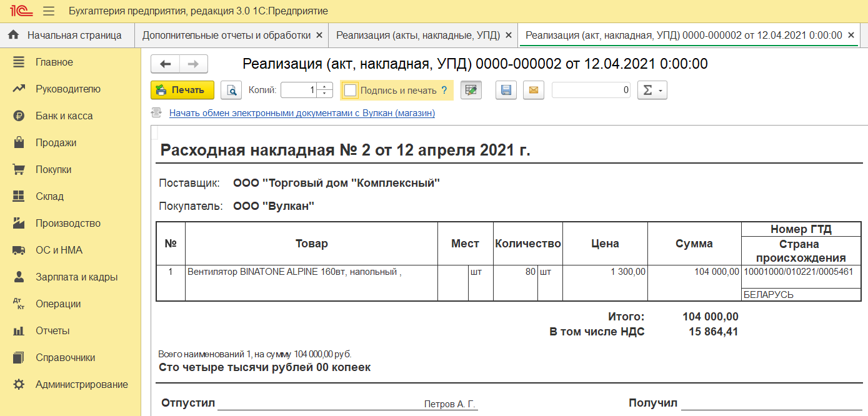Click the Номер ГТД column header

[x=801, y=229]
